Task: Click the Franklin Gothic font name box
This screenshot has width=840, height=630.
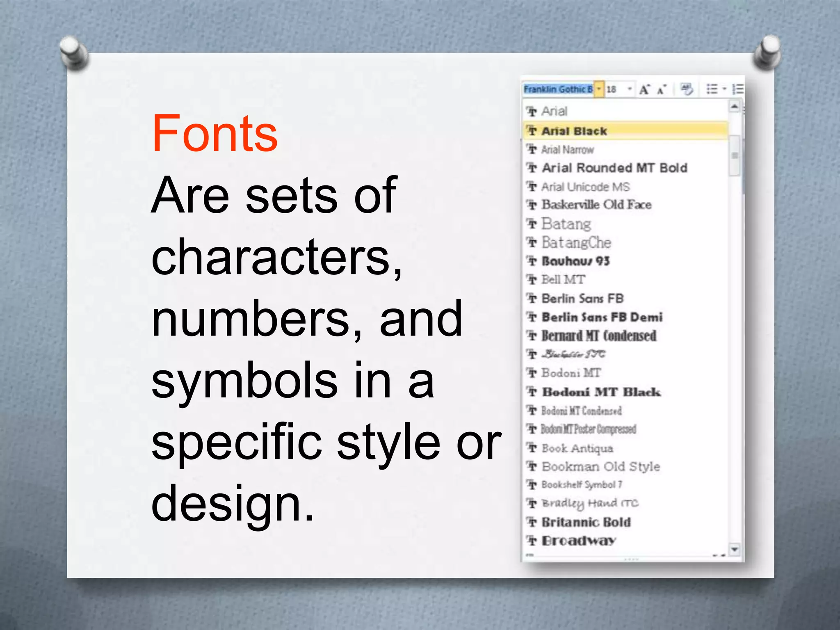Action: pos(558,89)
